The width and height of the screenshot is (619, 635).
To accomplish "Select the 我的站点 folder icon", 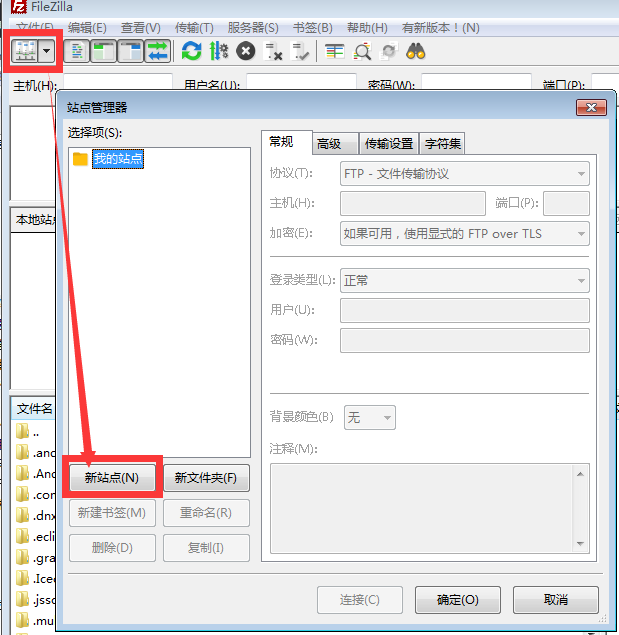I will pyautogui.click(x=80, y=159).
